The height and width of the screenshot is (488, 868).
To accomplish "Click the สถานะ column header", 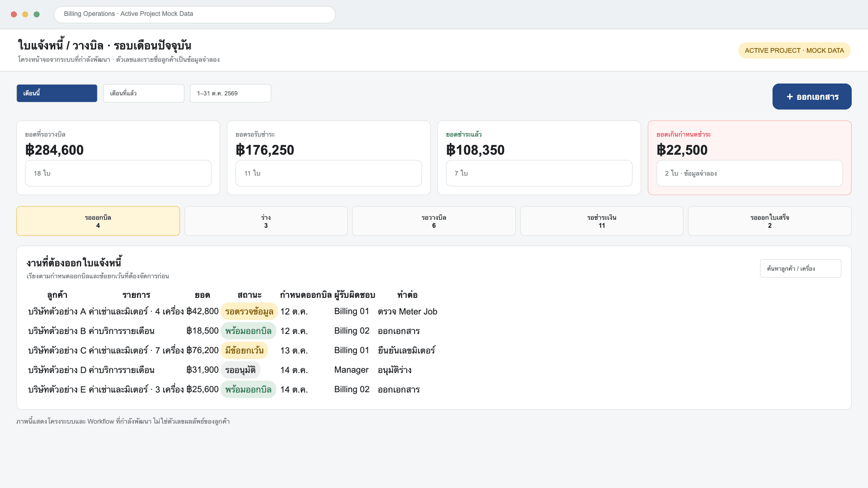I will pyautogui.click(x=249, y=295).
